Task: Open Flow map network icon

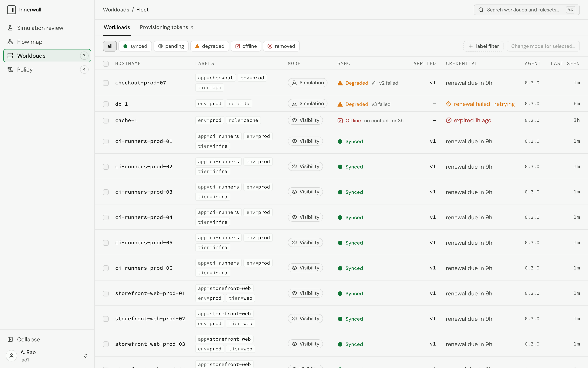Action: (x=10, y=42)
